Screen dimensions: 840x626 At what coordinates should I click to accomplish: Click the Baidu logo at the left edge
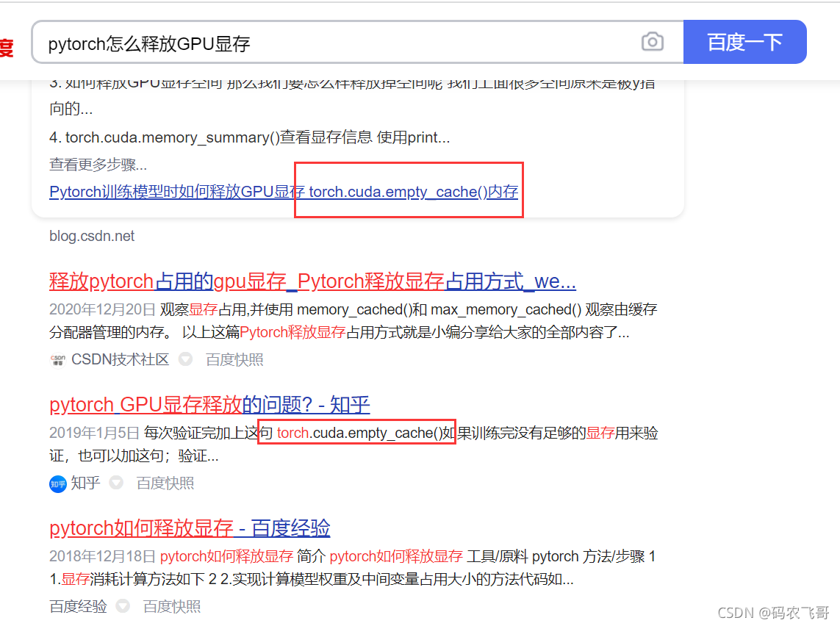[x=7, y=47]
